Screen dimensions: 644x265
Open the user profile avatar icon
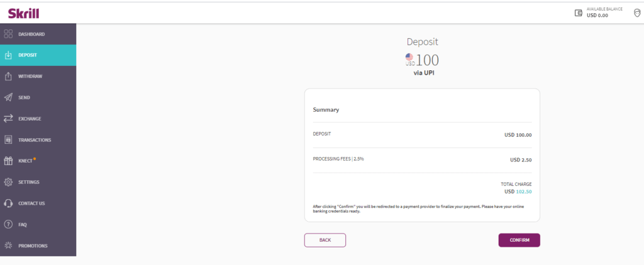(637, 13)
